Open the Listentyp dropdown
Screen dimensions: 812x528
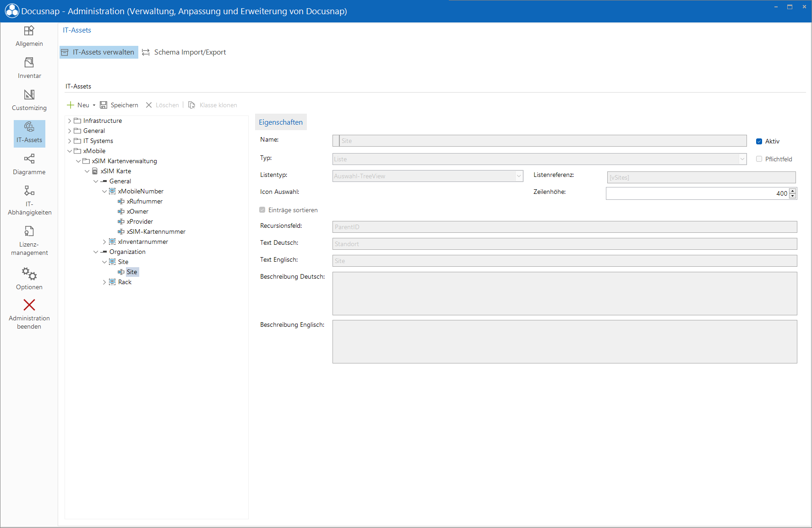[519, 176]
